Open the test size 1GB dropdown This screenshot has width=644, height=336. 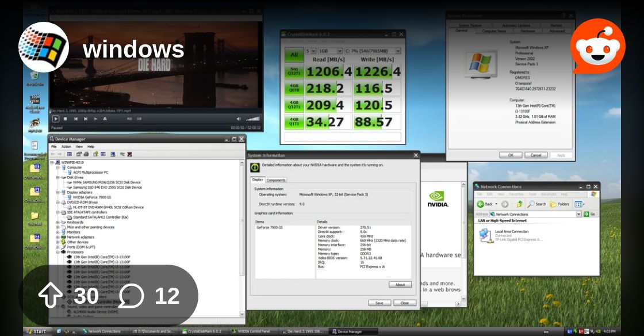coord(325,51)
